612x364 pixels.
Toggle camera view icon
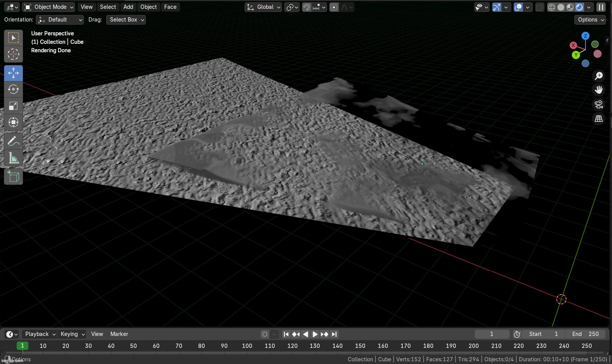tap(599, 104)
